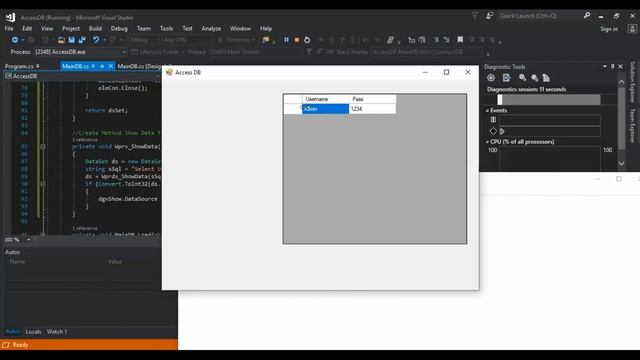
Task: Collapse the wprv_ShowData method outline
Action: click(43, 146)
